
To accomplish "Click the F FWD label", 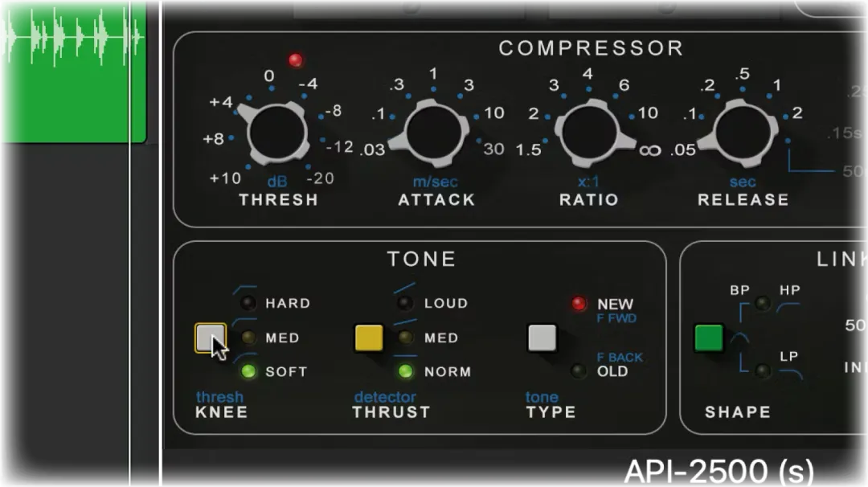I will 616,318.
